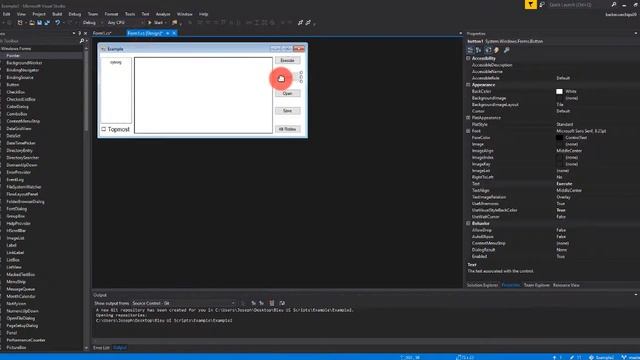Viewport: 640px width, 360px height.
Task: Open the Project menu
Action: click(x=39, y=14)
